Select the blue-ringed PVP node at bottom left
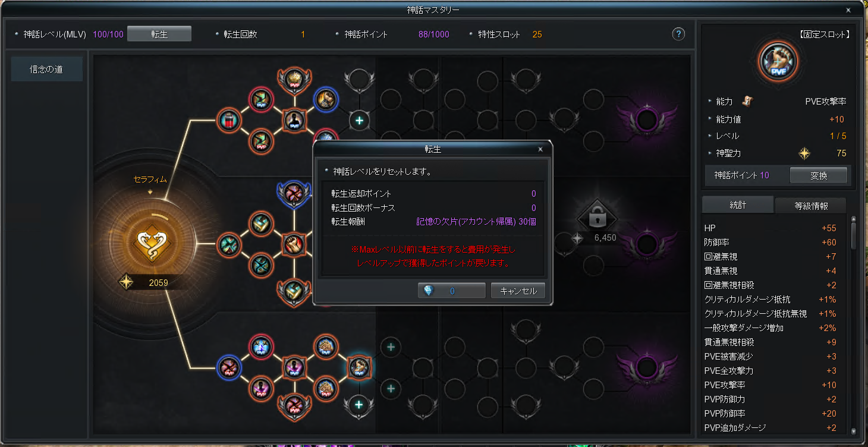This screenshot has width=868, height=447. (229, 367)
